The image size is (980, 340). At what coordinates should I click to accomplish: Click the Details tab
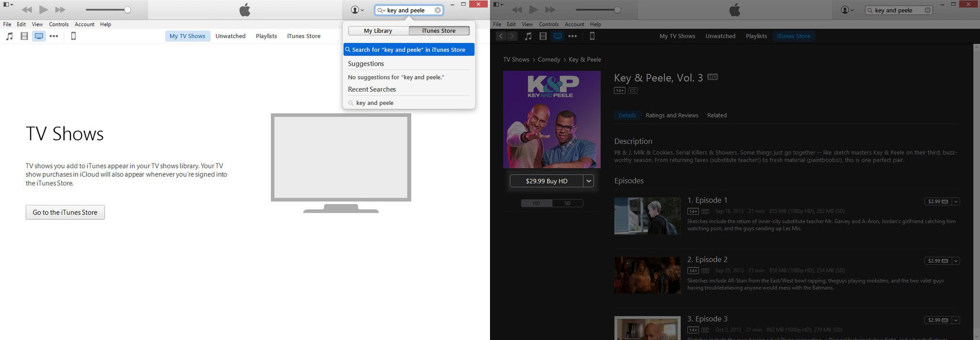(627, 115)
